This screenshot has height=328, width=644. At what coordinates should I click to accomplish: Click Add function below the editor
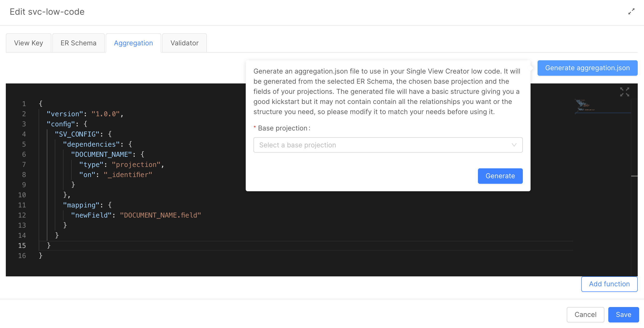(x=609, y=284)
